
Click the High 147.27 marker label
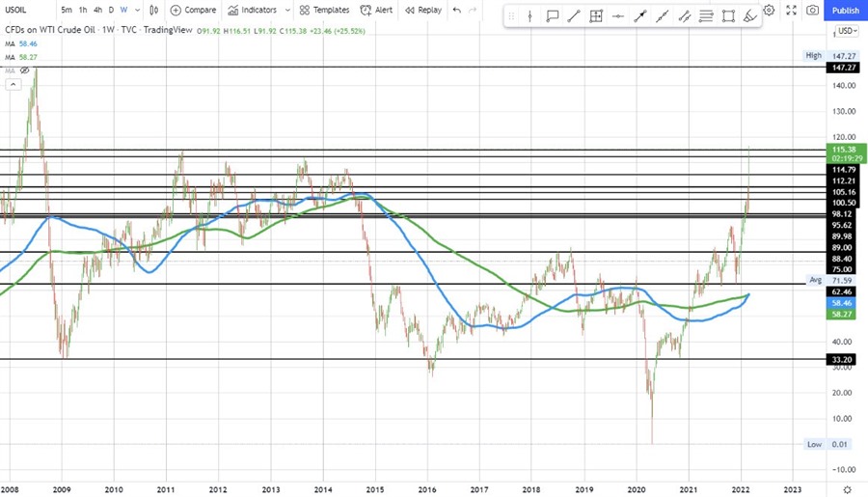point(831,56)
